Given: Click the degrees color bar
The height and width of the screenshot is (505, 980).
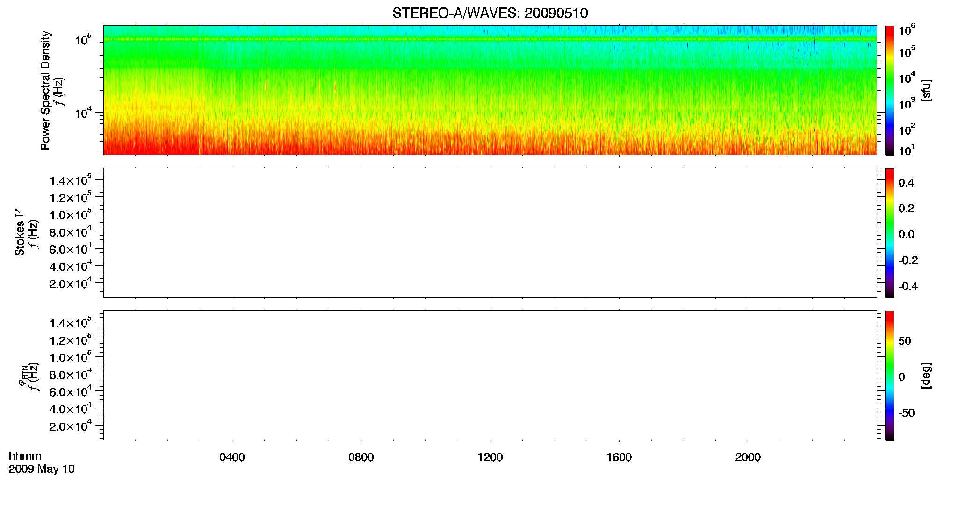Looking at the screenshot, I should [x=890, y=375].
